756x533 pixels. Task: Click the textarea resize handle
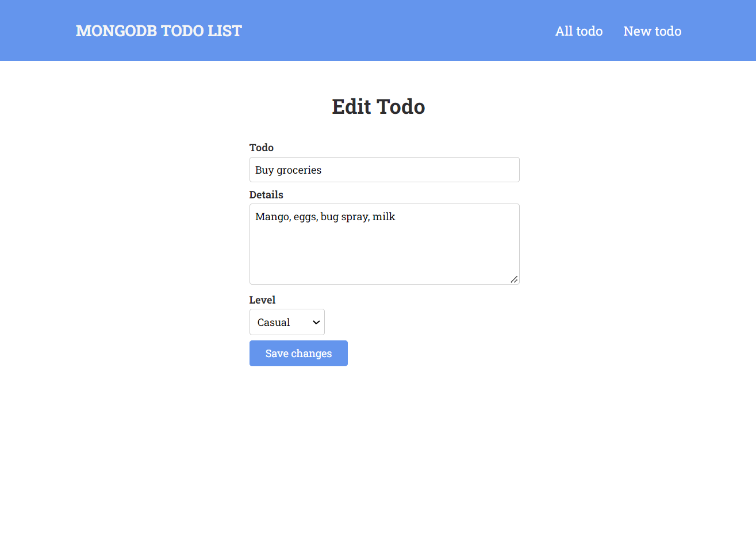point(514,279)
